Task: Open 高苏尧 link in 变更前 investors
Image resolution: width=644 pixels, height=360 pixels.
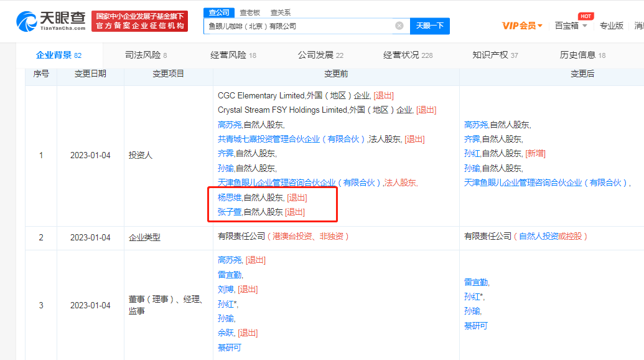Action: (230, 125)
